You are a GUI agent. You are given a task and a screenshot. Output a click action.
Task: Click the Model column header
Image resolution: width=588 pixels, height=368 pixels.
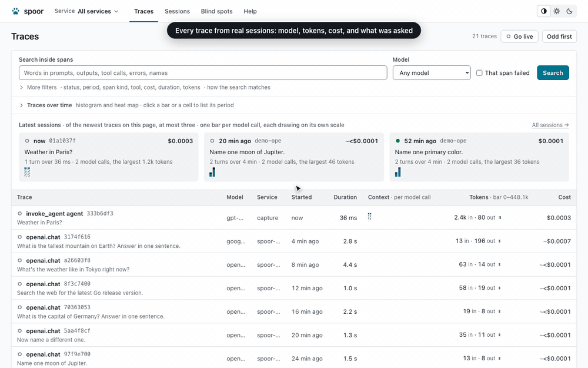coord(235,197)
